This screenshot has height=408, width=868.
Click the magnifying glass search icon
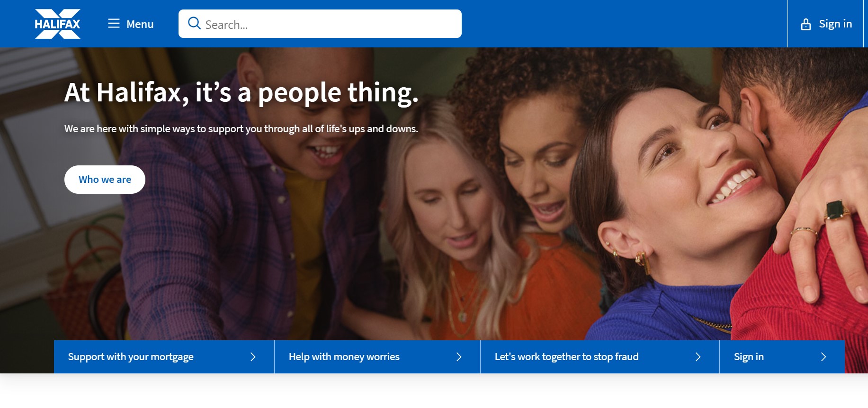[x=194, y=23]
